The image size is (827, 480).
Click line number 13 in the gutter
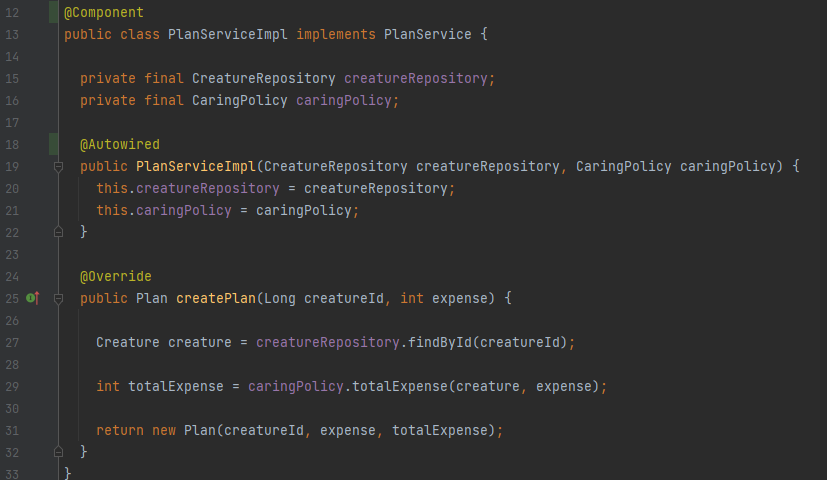[x=12, y=35]
